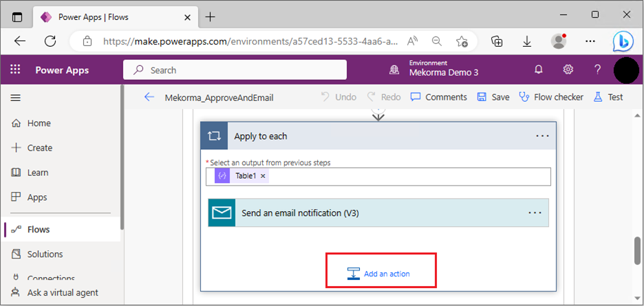Click the back arrow beside Mekorma_ApproveAndEmail
644x306 pixels.
[149, 97]
